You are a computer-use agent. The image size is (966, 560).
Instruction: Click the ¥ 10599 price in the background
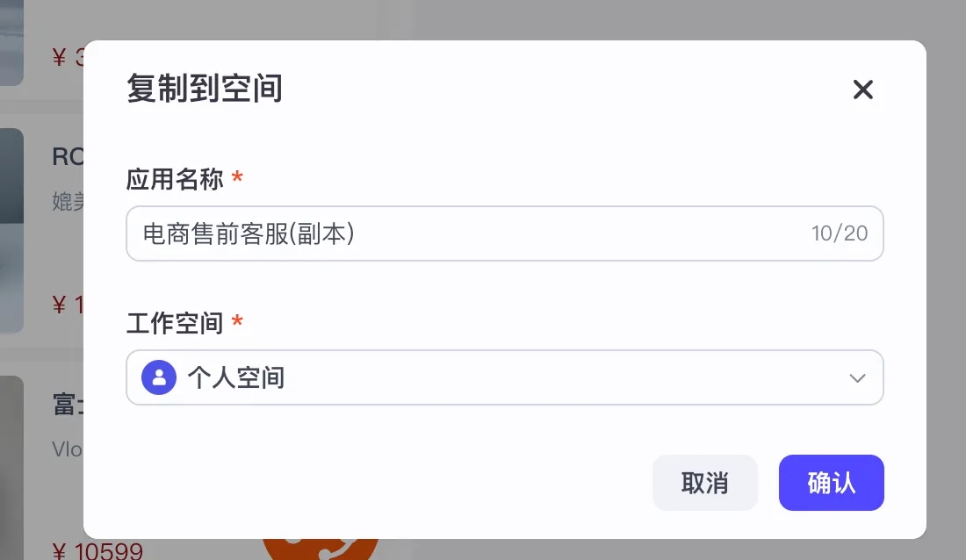pyautogui.click(x=97, y=551)
